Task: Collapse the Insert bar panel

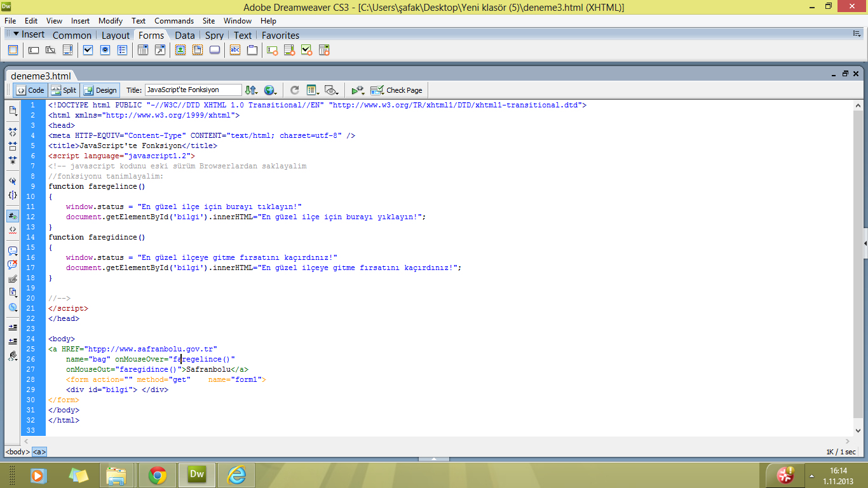Action: 17,33
